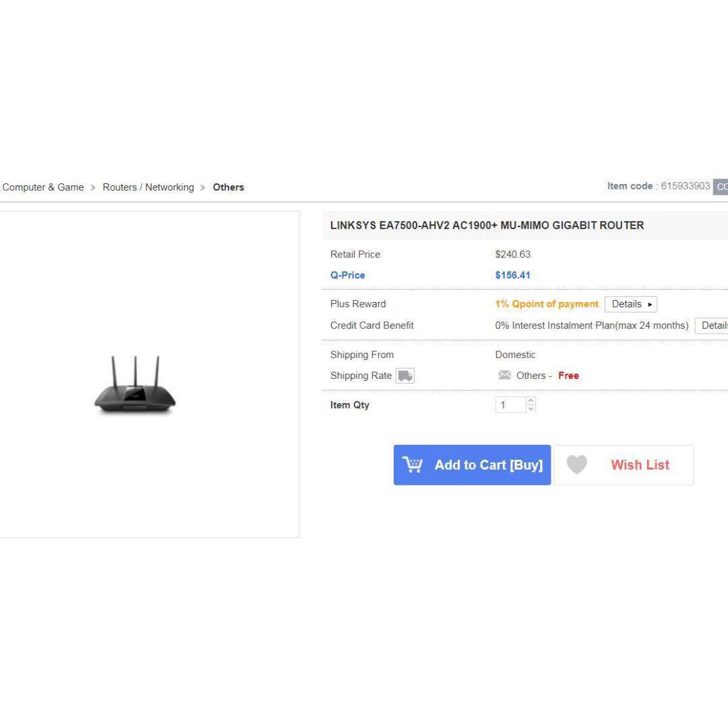Select Others in the breadcrumb trail
This screenshot has height=728, width=728.
tap(228, 187)
